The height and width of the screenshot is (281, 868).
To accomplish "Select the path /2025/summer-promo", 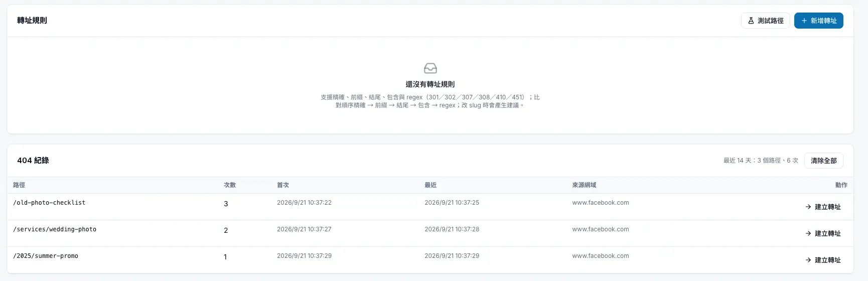I will (46, 256).
